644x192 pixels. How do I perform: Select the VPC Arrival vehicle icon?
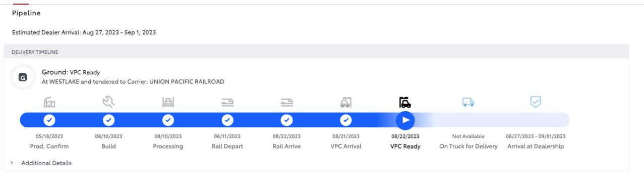click(345, 103)
